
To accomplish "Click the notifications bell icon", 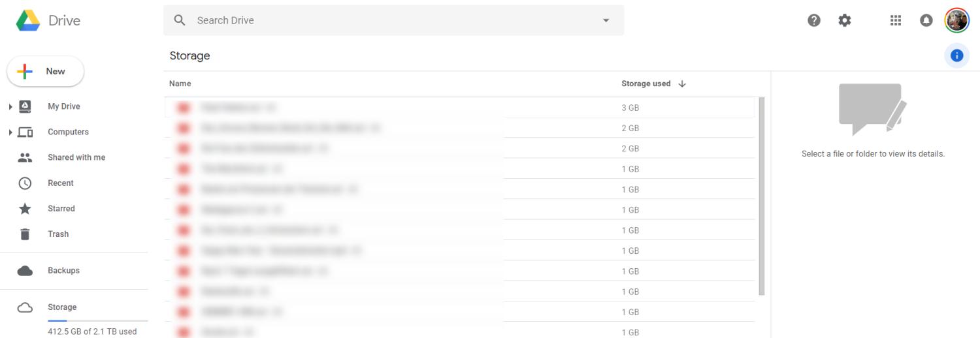I will pos(926,20).
